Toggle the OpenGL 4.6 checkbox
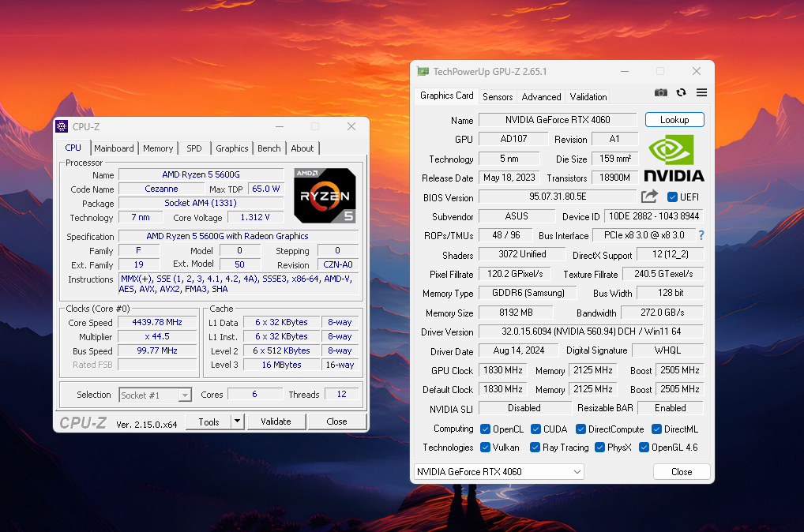This screenshot has height=532, width=804. point(644,448)
